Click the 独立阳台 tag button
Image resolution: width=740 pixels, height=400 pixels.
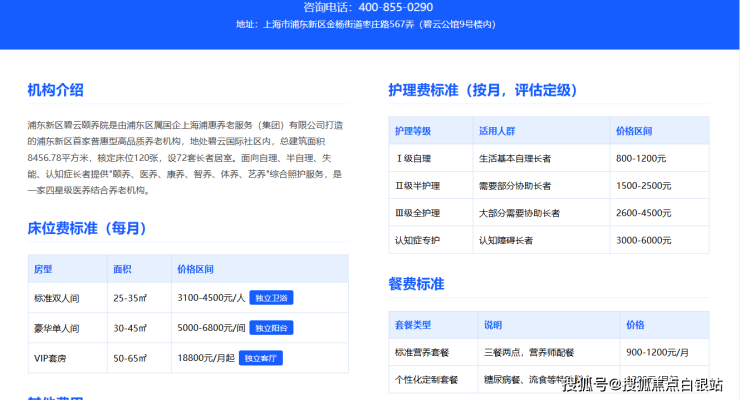(271, 328)
